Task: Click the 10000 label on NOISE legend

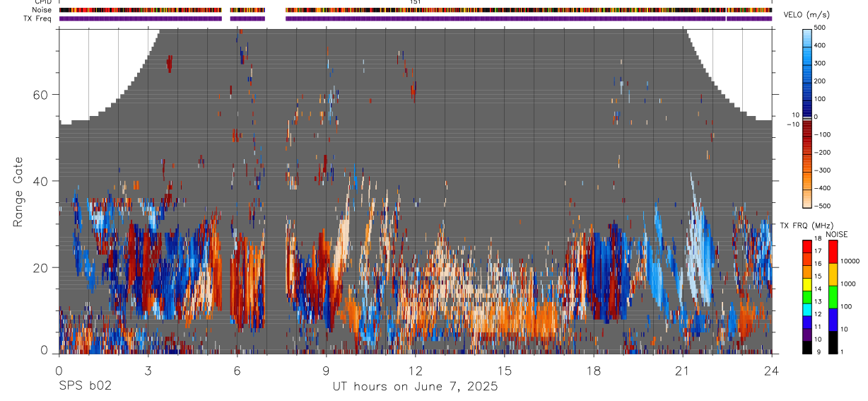Action: (849, 262)
